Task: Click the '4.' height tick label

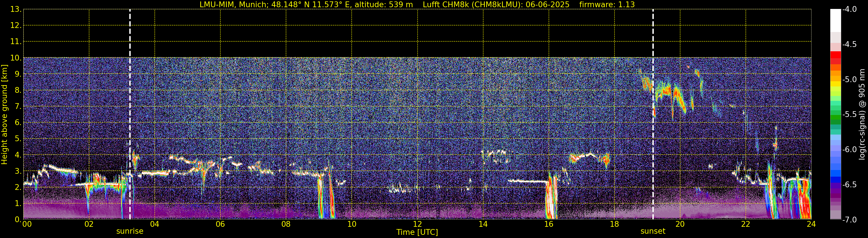Action: (x=18, y=155)
